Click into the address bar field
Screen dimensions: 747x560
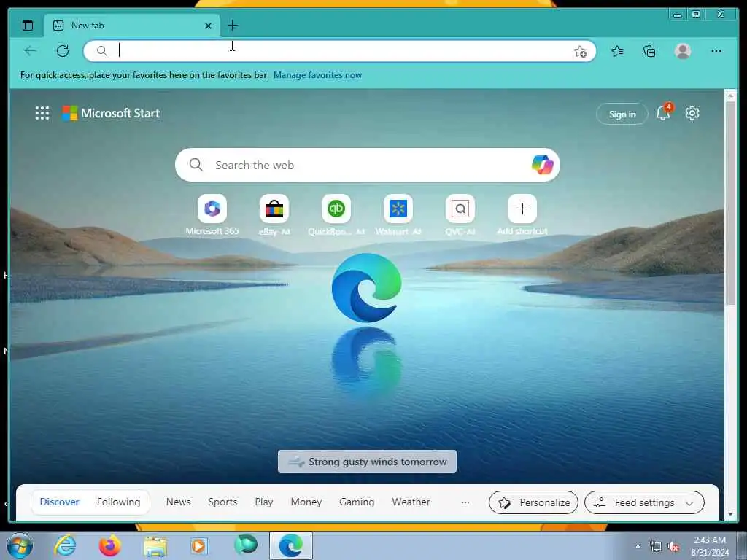340,51
